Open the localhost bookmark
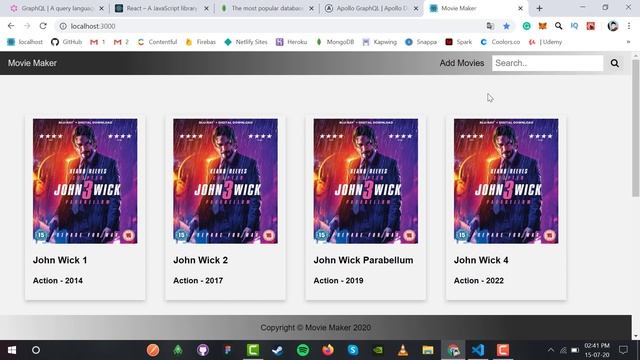Screen dimensions: 640x360 pos(25,42)
